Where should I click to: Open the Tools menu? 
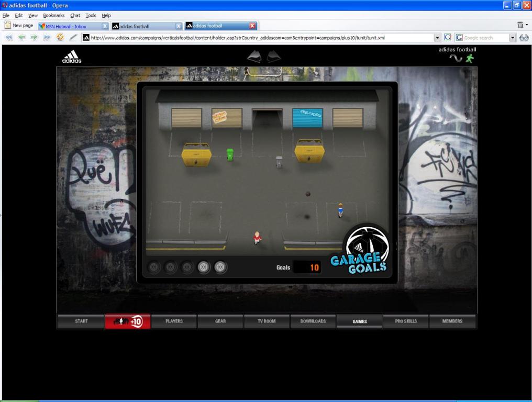(x=91, y=15)
